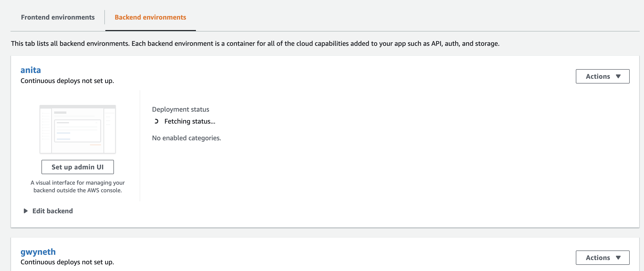Screen dimensions: 644x271
Task: Open the Actions menu for the anita environment
Action: [x=603, y=76]
